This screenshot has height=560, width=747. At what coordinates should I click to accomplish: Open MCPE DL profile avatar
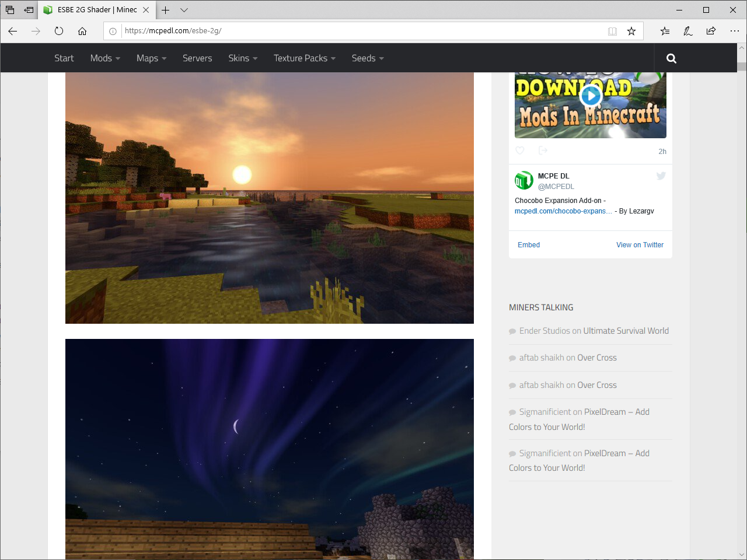(524, 180)
